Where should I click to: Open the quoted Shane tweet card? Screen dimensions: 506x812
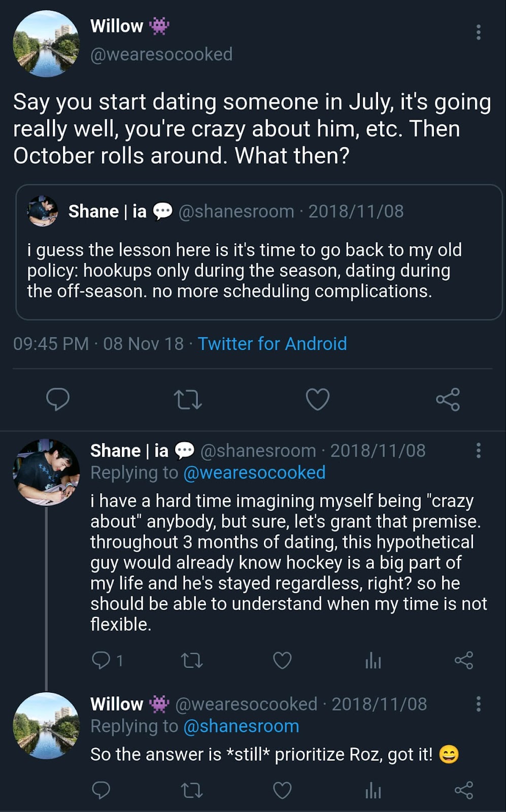(x=259, y=252)
